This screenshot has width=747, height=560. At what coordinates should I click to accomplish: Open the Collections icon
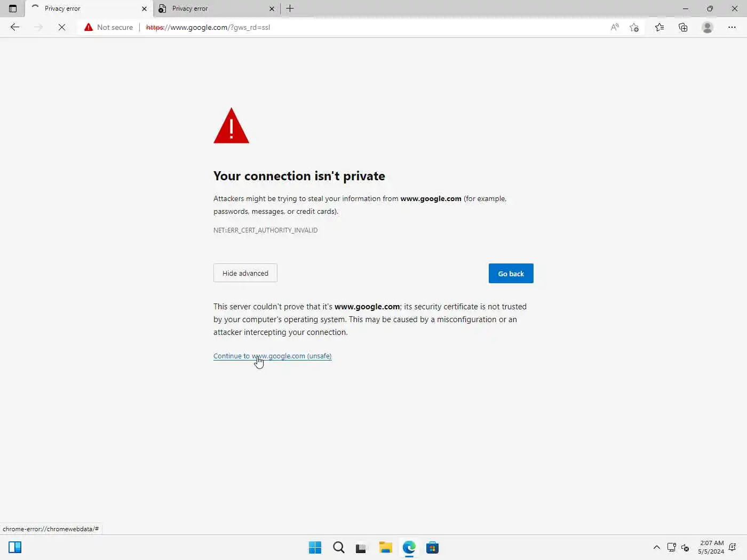[x=683, y=27]
